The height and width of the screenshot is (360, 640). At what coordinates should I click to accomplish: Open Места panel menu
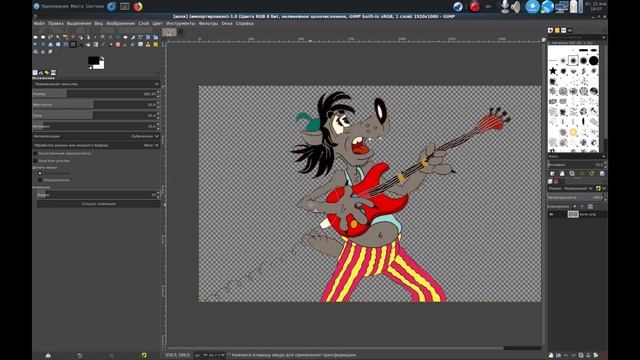click(77, 6)
